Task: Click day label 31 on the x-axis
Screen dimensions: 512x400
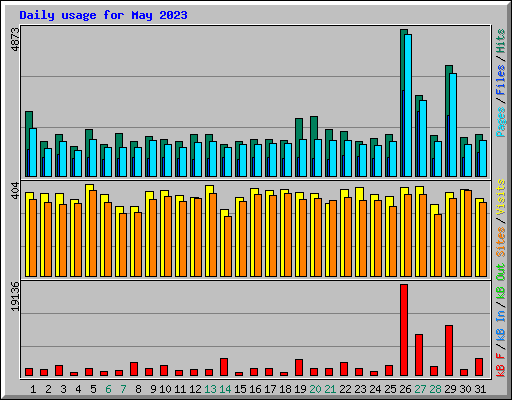Action: pyautogui.click(x=480, y=389)
